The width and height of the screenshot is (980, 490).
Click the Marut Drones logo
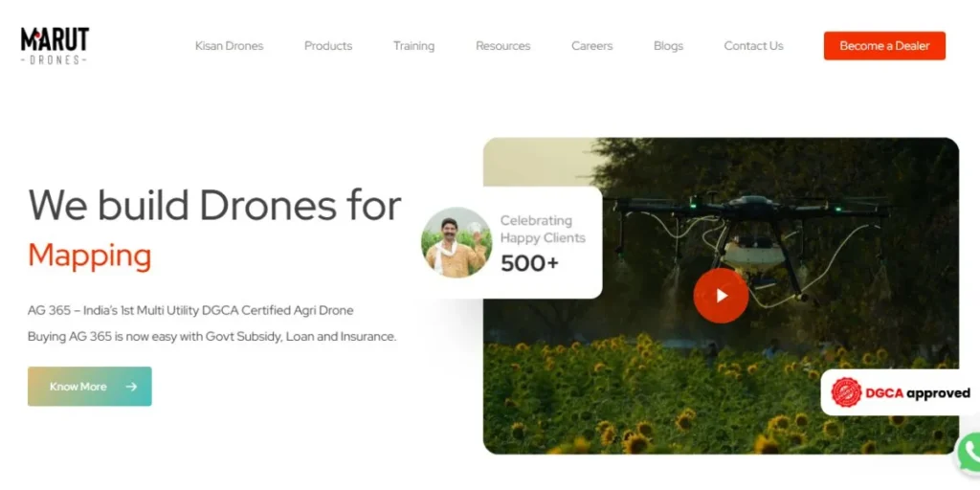55,46
